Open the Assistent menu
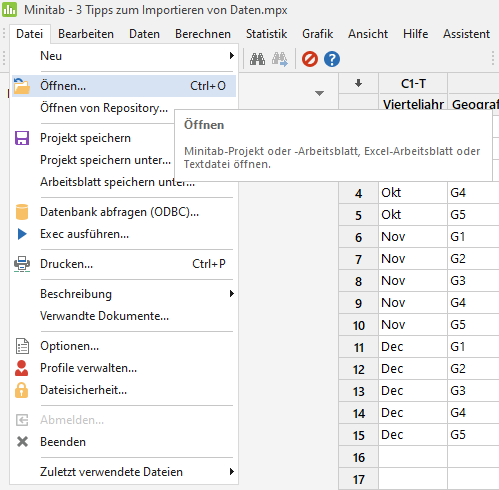Screen dimensions: 499x490 [467, 34]
